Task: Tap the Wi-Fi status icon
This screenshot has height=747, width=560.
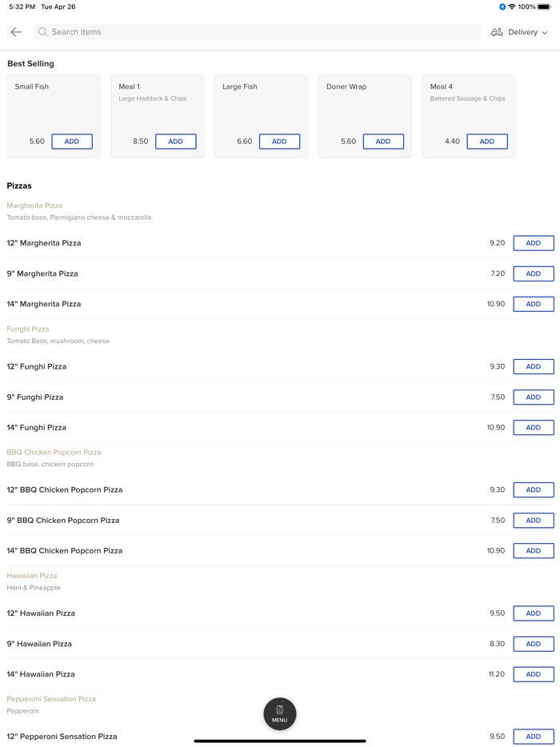Action: coord(512,7)
